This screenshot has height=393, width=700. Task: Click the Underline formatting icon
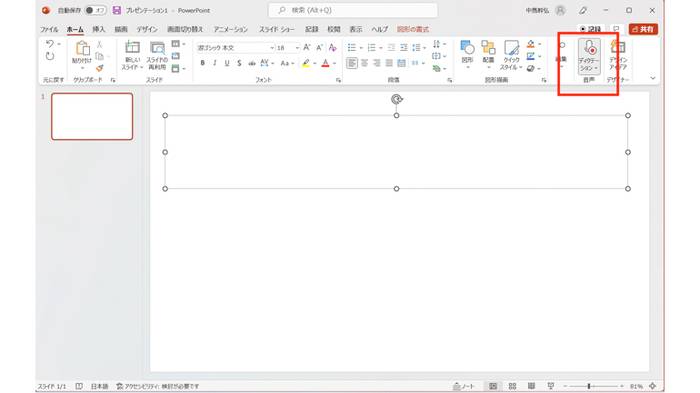coord(227,63)
